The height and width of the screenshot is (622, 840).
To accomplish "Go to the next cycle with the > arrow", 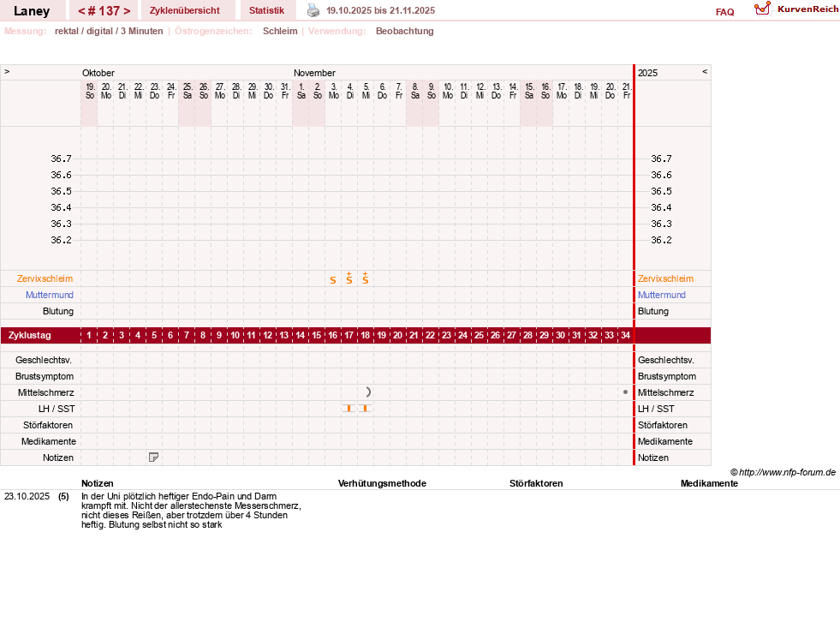I will (x=127, y=11).
